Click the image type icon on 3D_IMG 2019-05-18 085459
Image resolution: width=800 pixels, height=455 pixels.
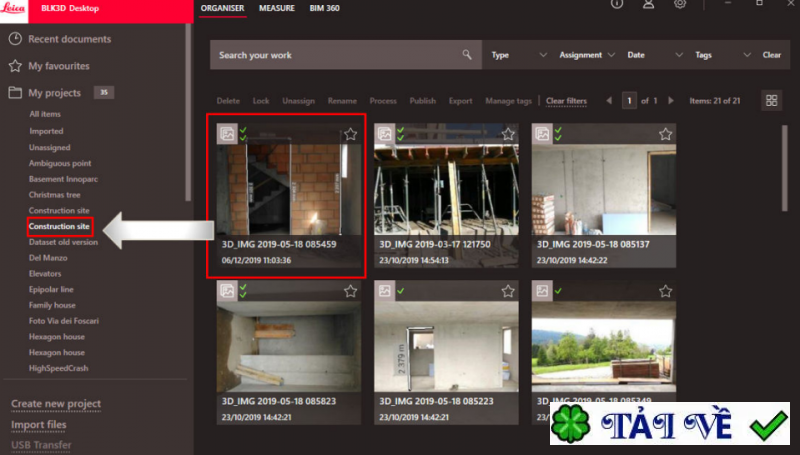click(228, 133)
